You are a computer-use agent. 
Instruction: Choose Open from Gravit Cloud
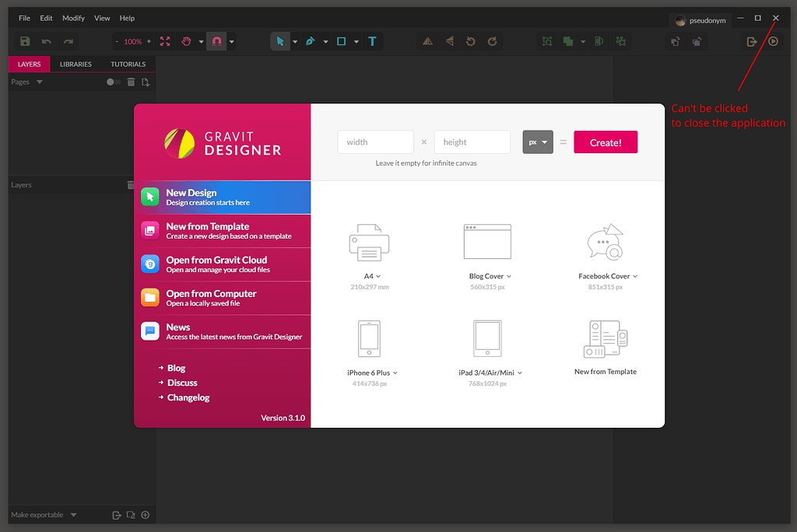[x=223, y=264]
